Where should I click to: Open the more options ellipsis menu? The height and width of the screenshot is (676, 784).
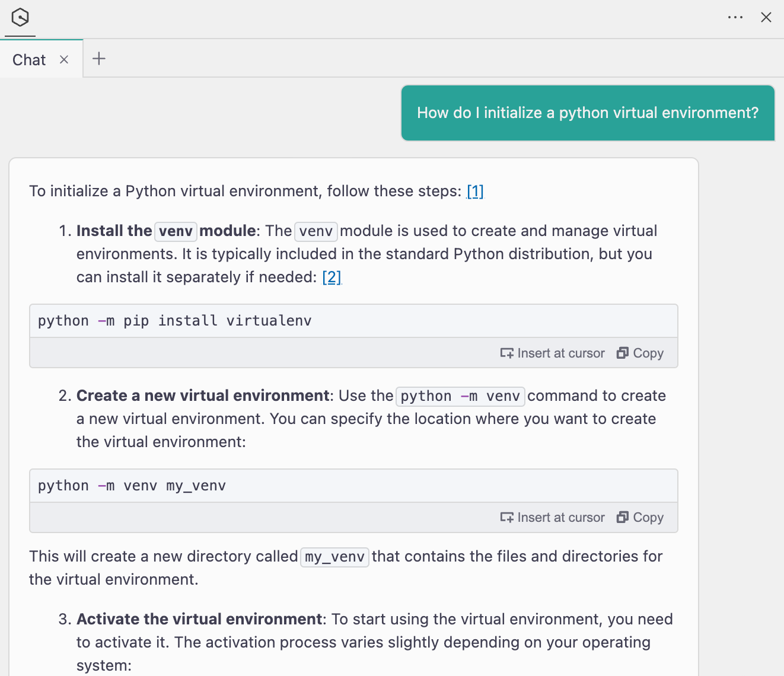pyautogui.click(x=735, y=18)
